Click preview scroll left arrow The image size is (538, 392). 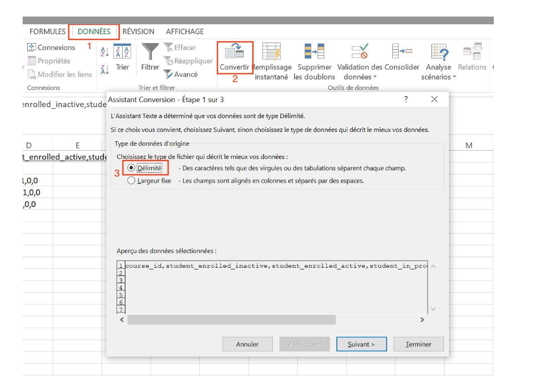122,320
